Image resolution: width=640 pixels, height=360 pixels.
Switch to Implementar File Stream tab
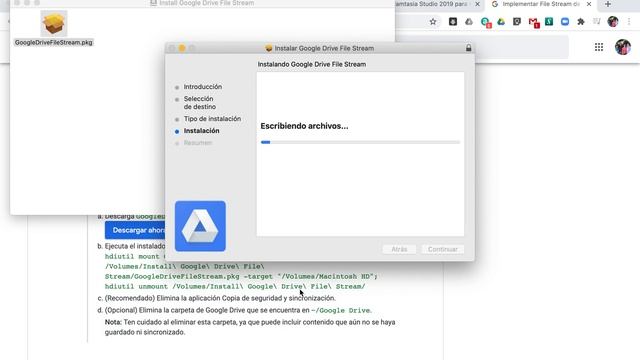tap(541, 4)
